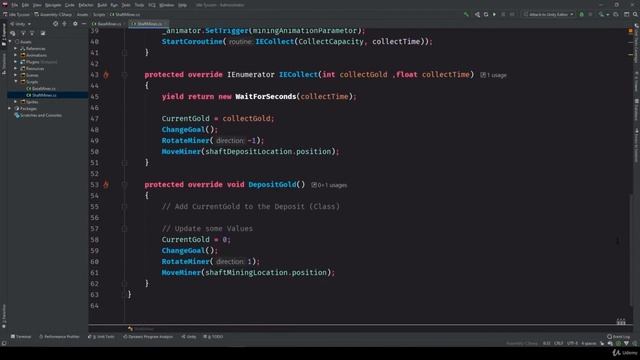Viewport: 640px width, 360px height.
Task: Open the Tools menu
Action: tap(139, 5)
